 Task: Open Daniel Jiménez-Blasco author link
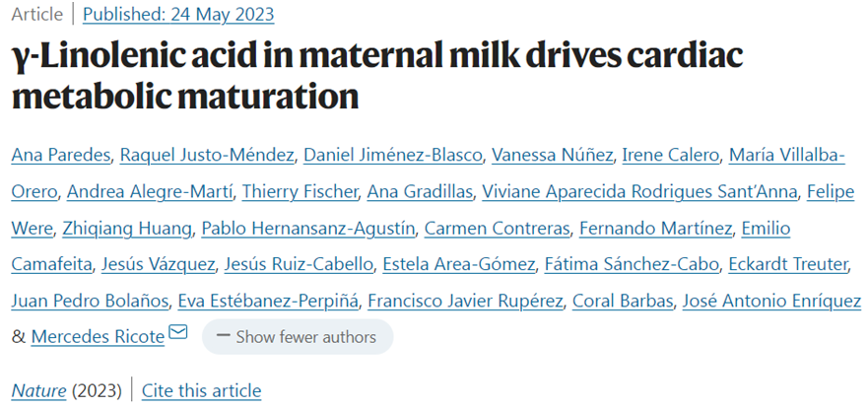tap(393, 156)
